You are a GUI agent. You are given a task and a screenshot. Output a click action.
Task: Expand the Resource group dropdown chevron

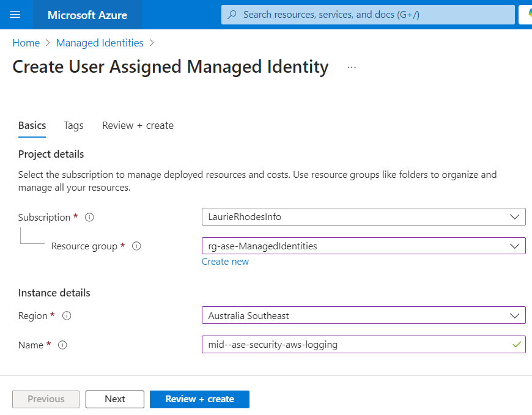pyautogui.click(x=514, y=246)
